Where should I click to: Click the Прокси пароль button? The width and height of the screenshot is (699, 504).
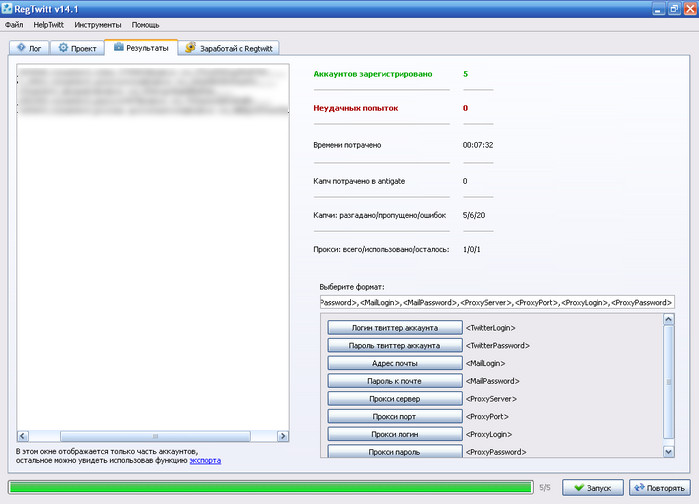[395, 451]
